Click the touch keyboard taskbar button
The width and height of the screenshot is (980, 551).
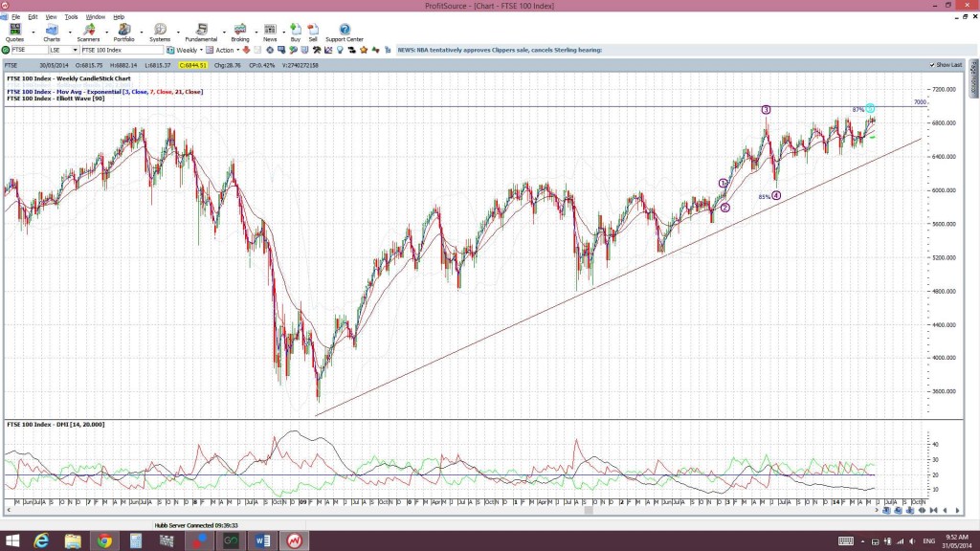point(846,541)
